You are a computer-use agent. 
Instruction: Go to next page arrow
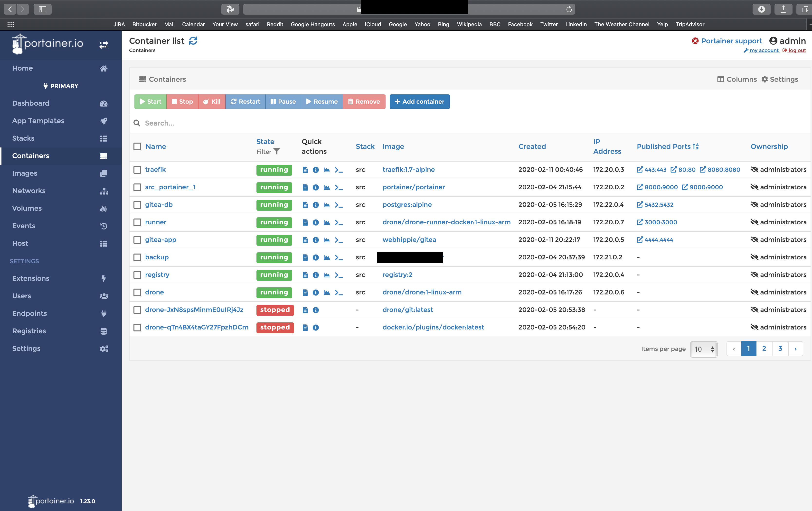pyautogui.click(x=795, y=349)
